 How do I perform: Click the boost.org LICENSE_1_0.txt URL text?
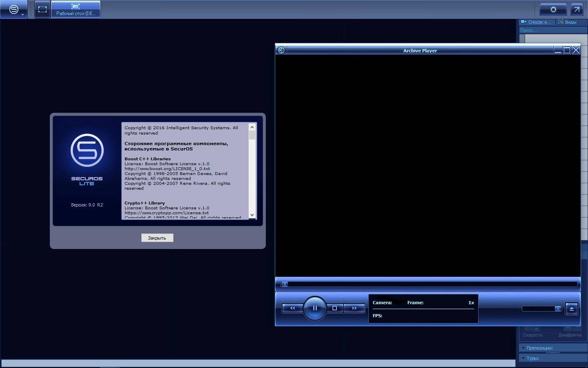pyautogui.click(x=167, y=168)
